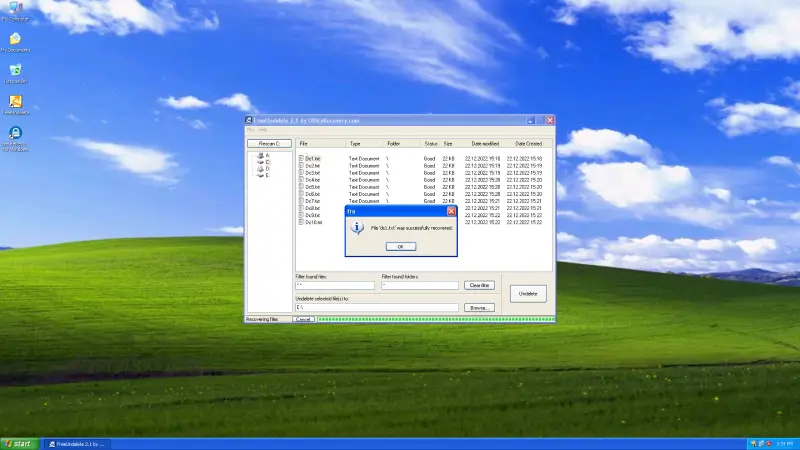Select the Dc2.txt file name
Screen dimensions: 800x450
(x=313, y=166)
